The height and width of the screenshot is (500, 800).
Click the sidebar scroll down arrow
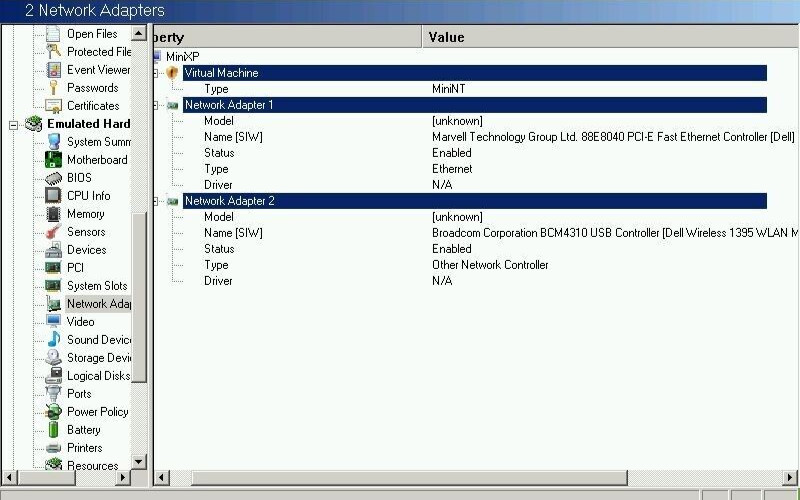[x=138, y=462]
